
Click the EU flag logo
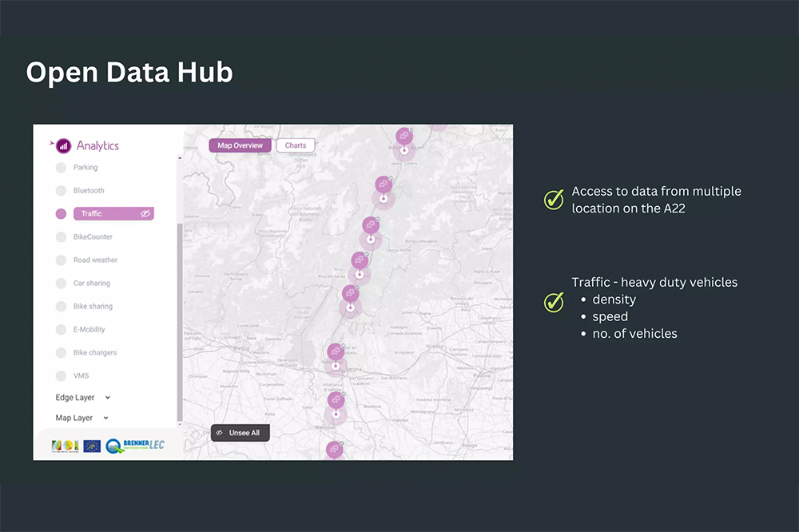92,447
